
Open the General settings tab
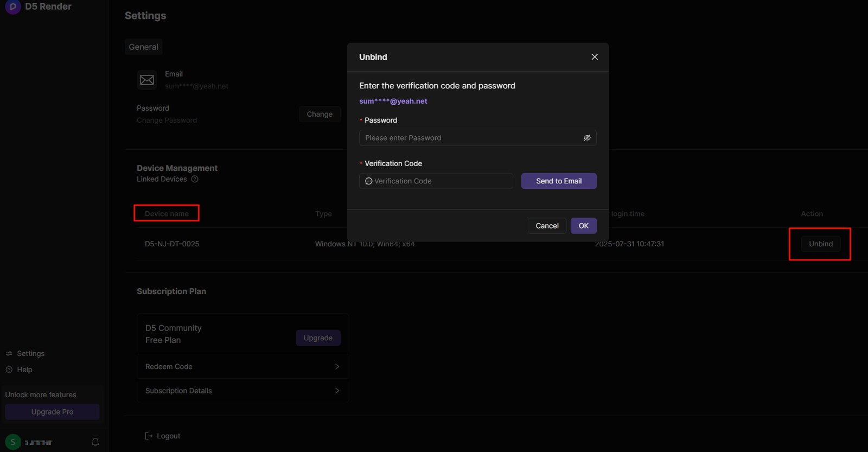coord(144,47)
